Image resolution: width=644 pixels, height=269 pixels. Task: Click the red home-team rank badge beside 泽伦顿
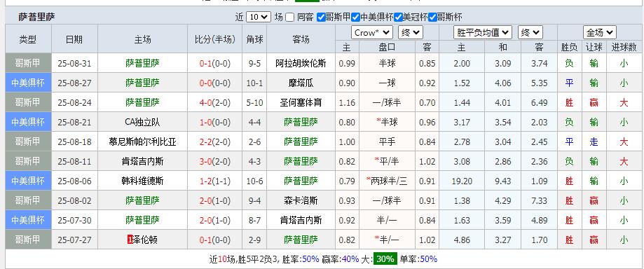point(130,240)
